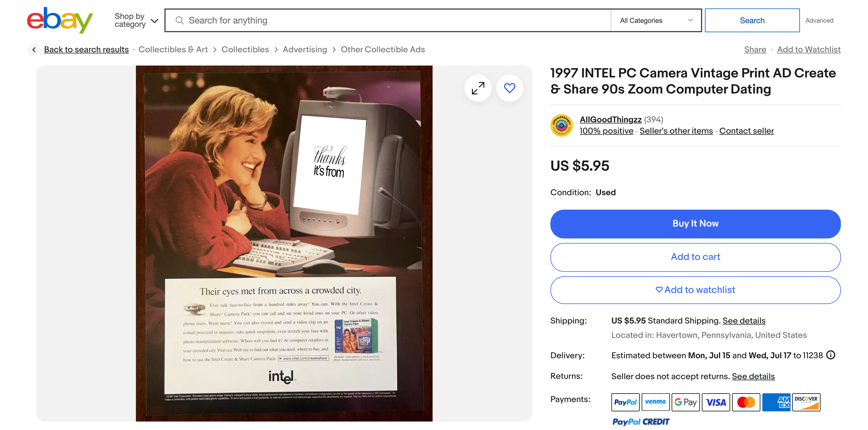Click the magnifier icon in the search box
868x430 pixels.
(x=180, y=21)
